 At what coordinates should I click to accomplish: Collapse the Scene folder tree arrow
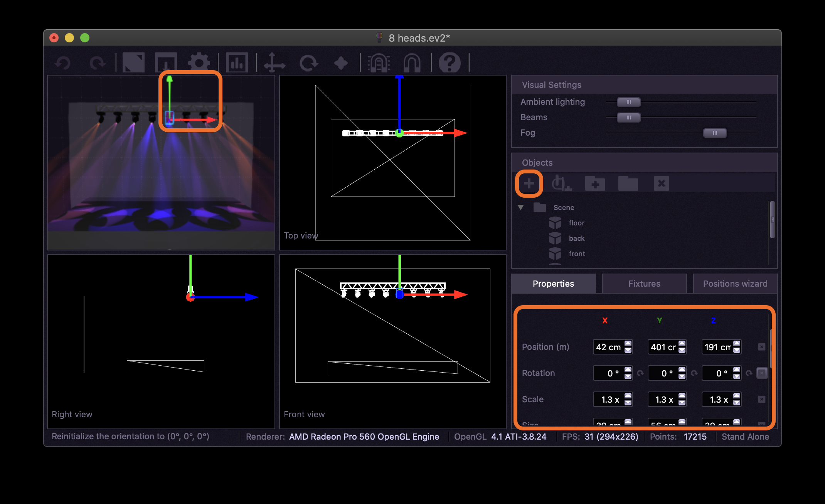[x=521, y=207]
